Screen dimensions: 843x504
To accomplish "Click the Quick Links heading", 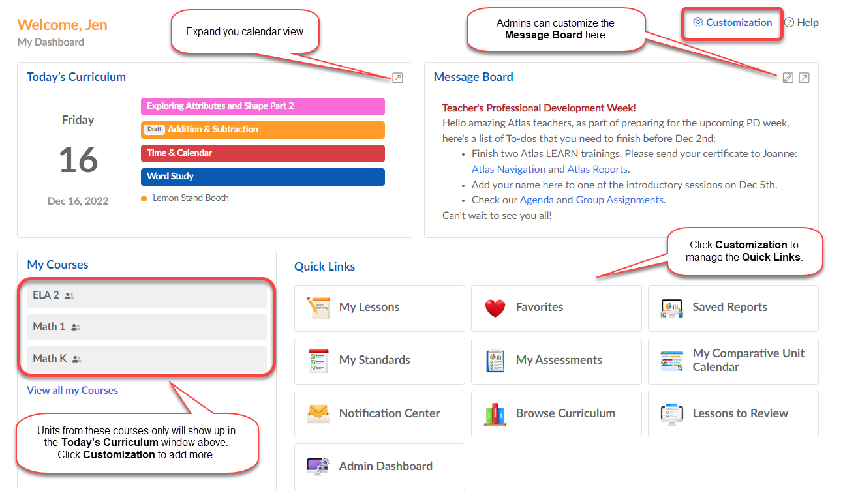I will point(325,267).
